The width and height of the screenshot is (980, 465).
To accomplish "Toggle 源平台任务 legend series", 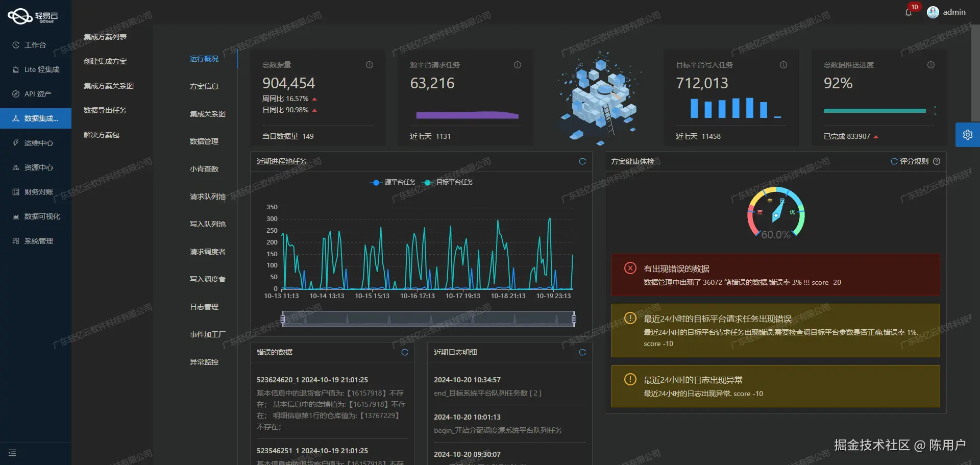I will tap(393, 182).
